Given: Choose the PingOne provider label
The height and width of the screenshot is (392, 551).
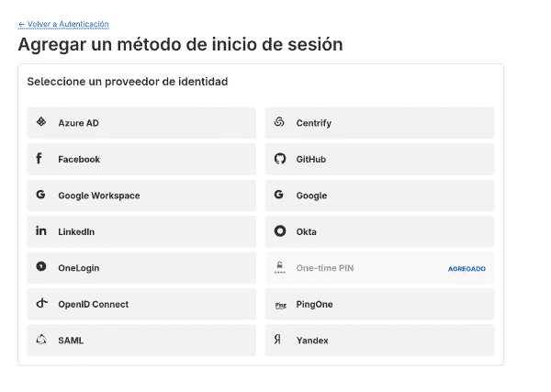Looking at the screenshot, I should (x=314, y=305).
